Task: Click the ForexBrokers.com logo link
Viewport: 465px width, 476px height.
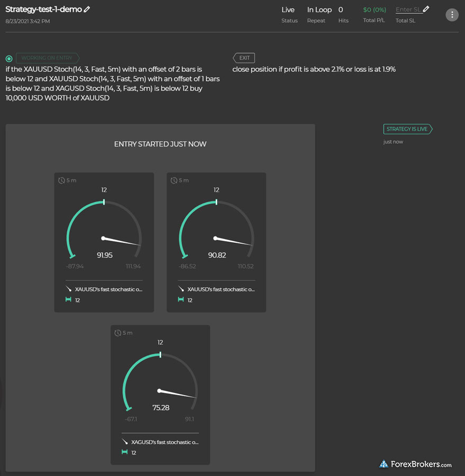Action: click(x=416, y=464)
